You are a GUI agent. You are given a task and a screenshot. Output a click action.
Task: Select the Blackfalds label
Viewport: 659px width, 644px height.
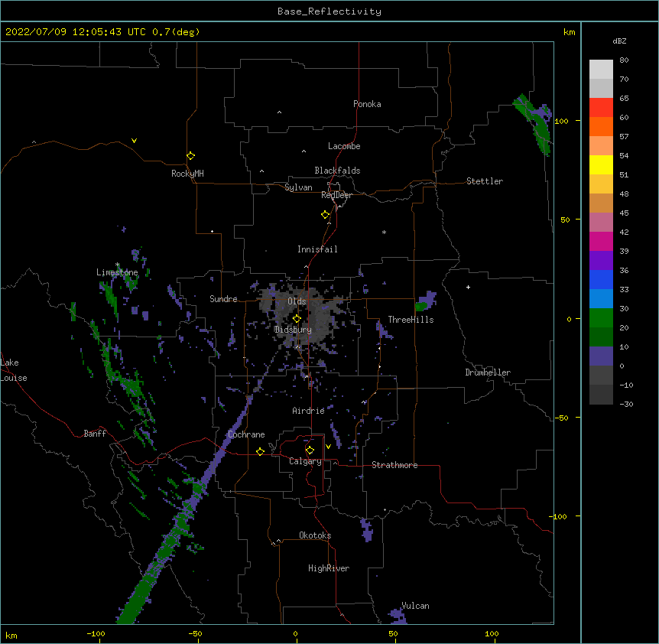pos(337,171)
